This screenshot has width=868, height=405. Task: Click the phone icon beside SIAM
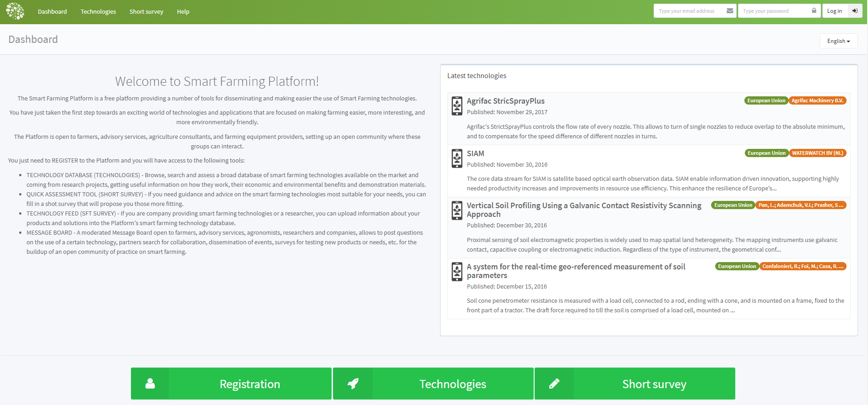click(x=457, y=158)
